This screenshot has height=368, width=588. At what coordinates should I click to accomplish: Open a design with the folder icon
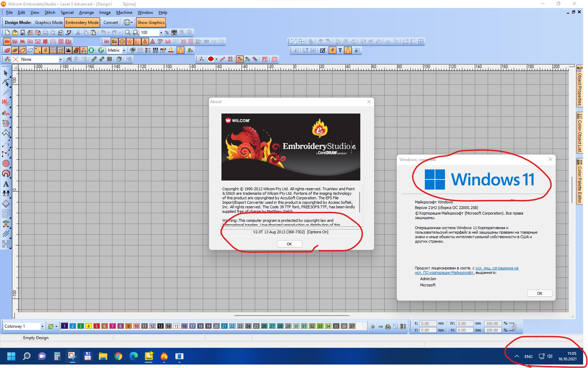[15, 32]
